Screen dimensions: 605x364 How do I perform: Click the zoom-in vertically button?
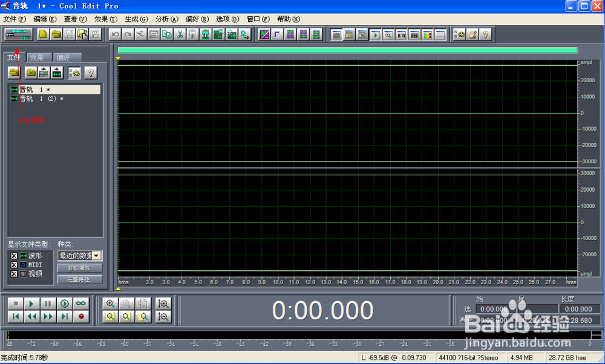(163, 304)
